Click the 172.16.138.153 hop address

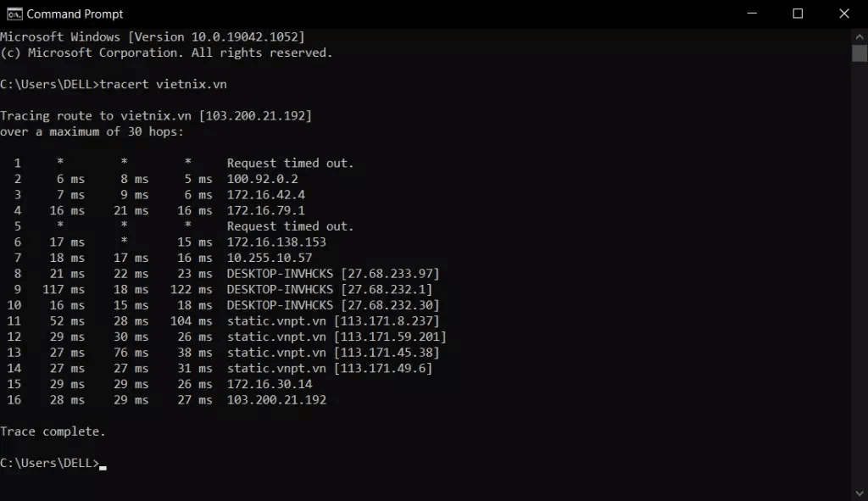[x=277, y=242]
